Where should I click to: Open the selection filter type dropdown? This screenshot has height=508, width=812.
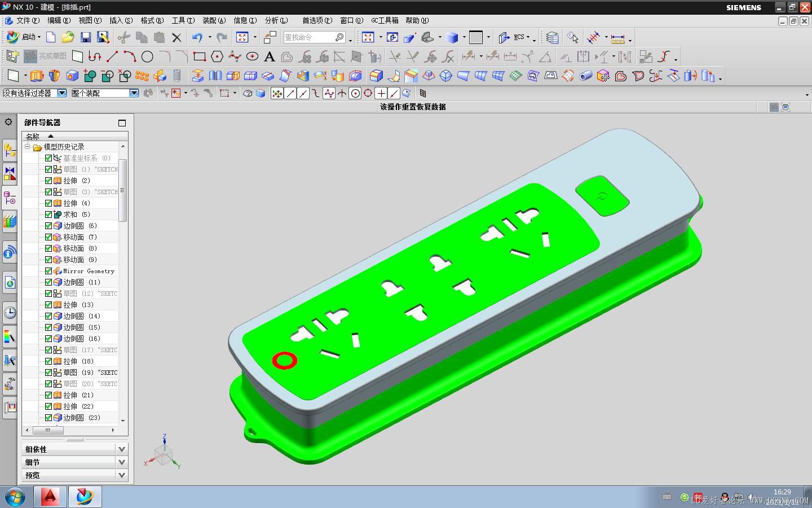coord(62,93)
